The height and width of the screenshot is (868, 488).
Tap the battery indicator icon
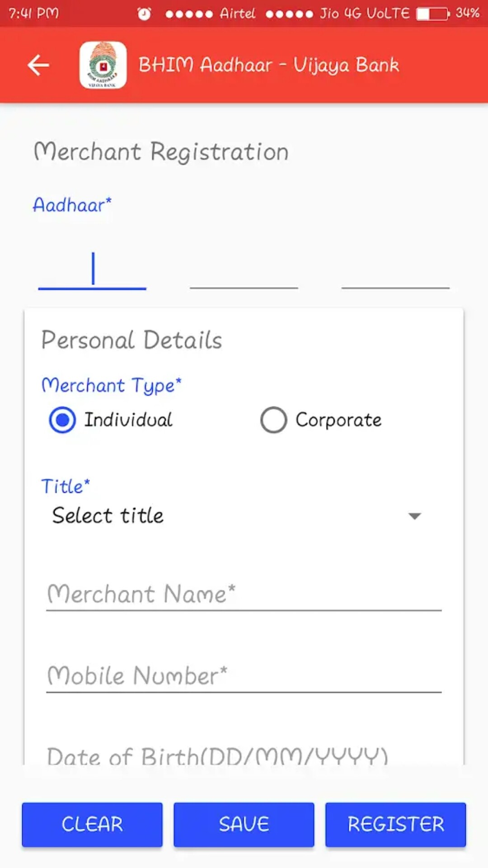click(432, 14)
